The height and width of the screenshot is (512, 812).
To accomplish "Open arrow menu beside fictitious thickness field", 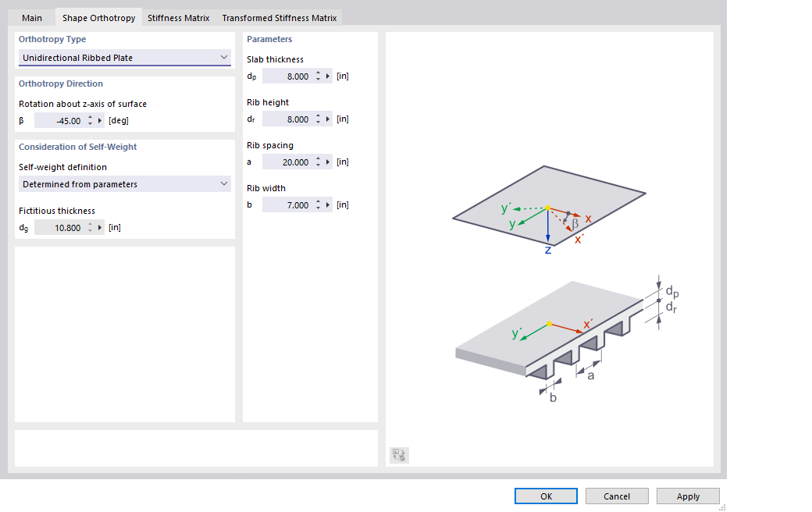I will [x=100, y=227].
